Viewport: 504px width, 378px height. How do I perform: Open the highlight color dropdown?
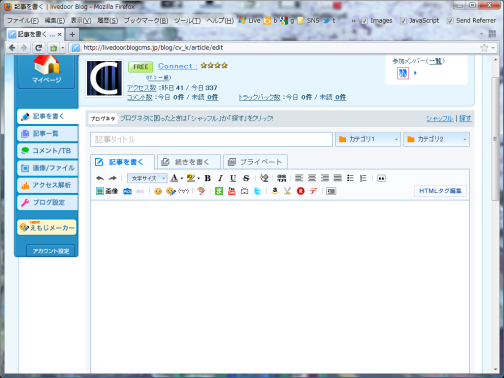click(199, 179)
